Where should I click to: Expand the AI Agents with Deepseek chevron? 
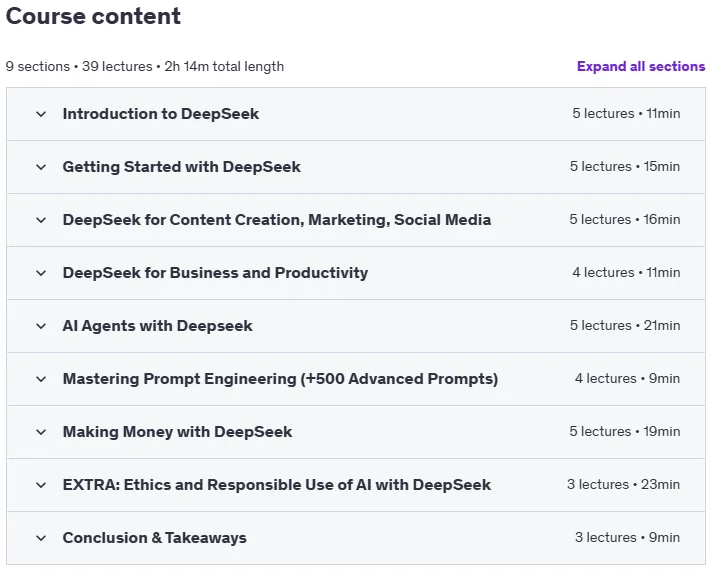click(41, 326)
